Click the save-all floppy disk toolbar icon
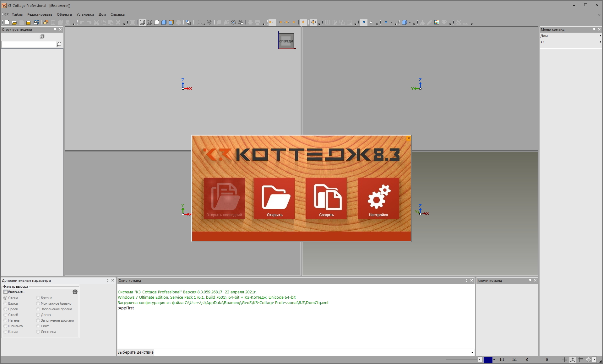The width and height of the screenshot is (603, 364). (x=36, y=22)
